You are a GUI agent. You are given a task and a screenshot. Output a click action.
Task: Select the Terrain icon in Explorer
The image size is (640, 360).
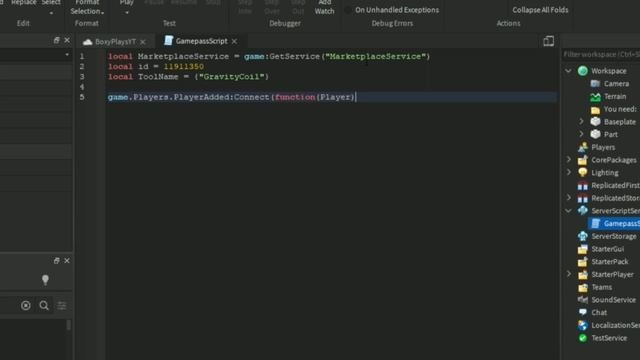click(595, 97)
